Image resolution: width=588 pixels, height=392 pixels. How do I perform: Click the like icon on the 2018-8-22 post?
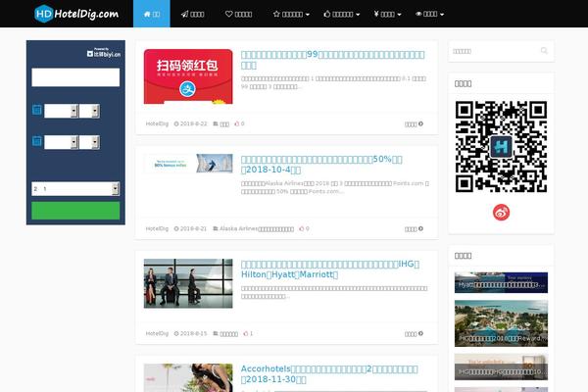coord(237,123)
